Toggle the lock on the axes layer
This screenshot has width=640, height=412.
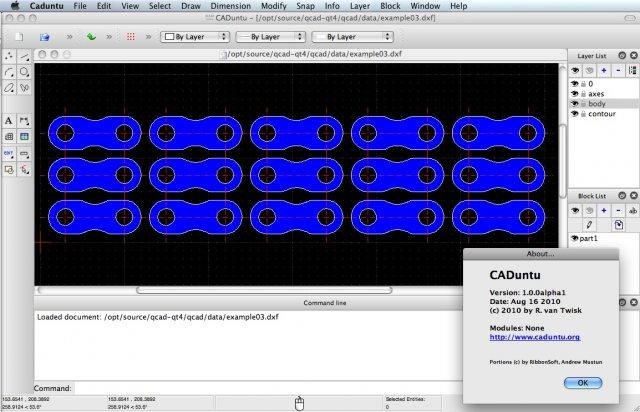tap(584, 94)
